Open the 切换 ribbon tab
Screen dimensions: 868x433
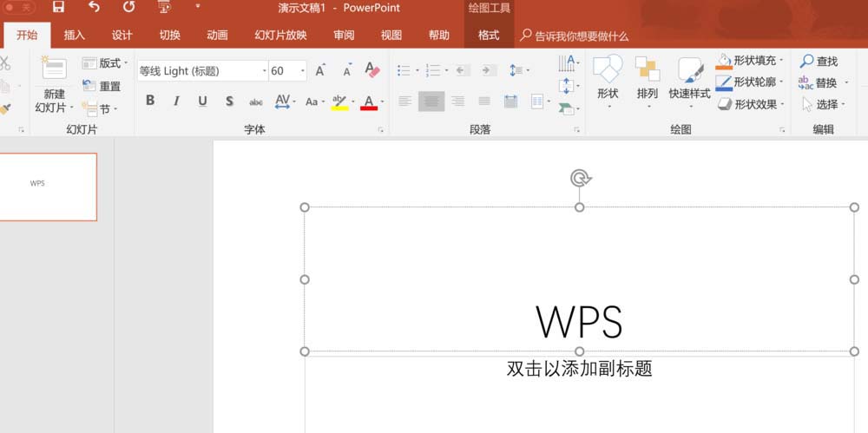(x=170, y=36)
